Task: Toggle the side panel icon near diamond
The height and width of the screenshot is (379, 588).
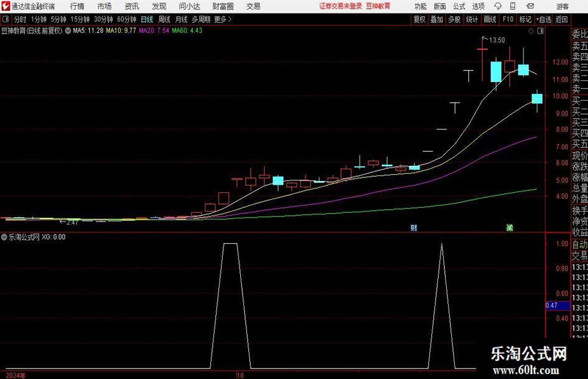Action: [540, 31]
